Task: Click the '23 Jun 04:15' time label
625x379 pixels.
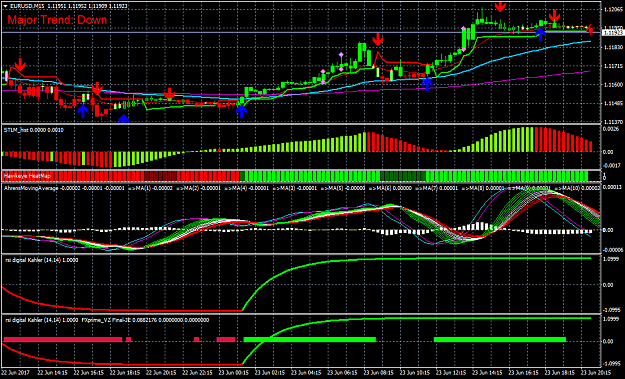Action: pos(306,373)
